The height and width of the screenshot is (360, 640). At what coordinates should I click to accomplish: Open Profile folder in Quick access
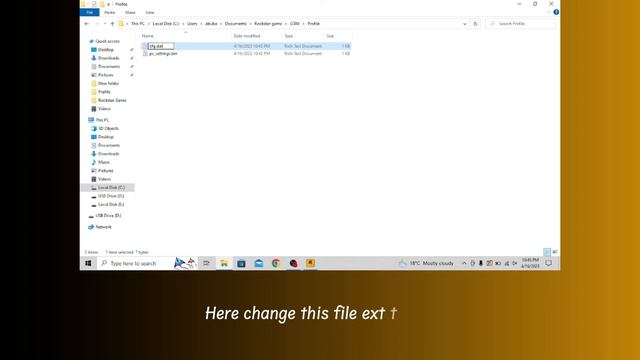(104, 92)
